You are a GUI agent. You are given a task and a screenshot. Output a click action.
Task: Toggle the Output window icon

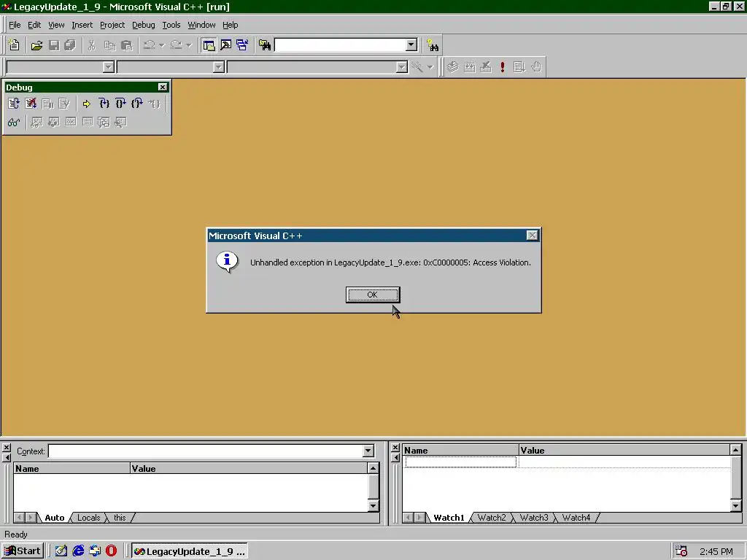(x=226, y=45)
